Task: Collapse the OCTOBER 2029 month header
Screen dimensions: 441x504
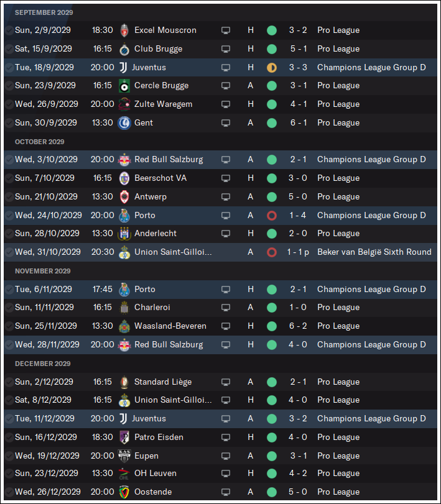Action: click(40, 142)
